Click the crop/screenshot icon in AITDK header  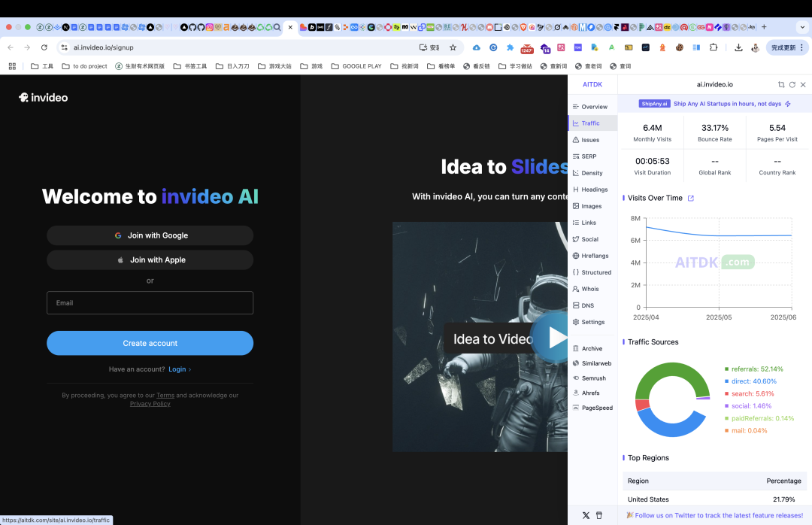coord(781,84)
